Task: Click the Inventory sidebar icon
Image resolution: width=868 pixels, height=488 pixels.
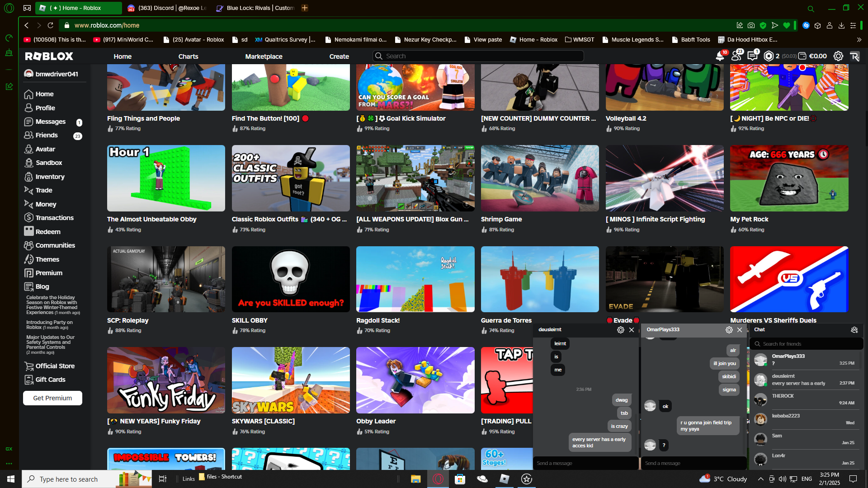Action: pyautogui.click(x=28, y=177)
